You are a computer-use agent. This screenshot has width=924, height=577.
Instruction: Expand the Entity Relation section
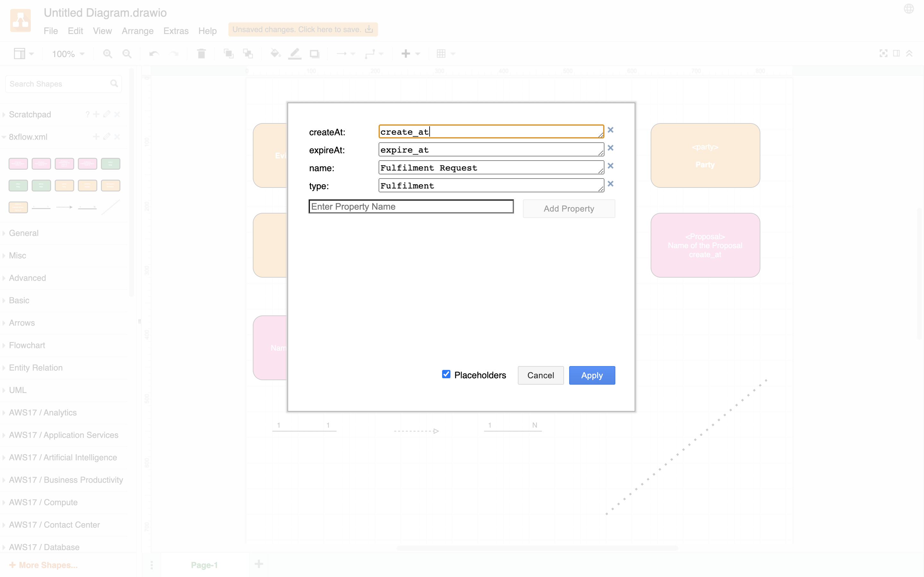(36, 367)
